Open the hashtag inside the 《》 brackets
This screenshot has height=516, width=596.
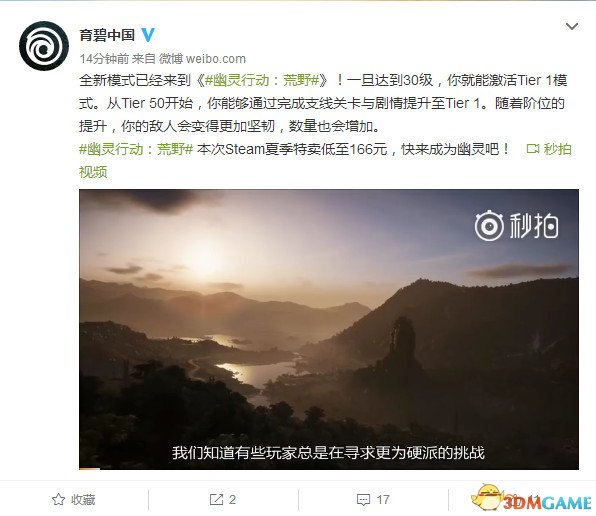pos(262,80)
